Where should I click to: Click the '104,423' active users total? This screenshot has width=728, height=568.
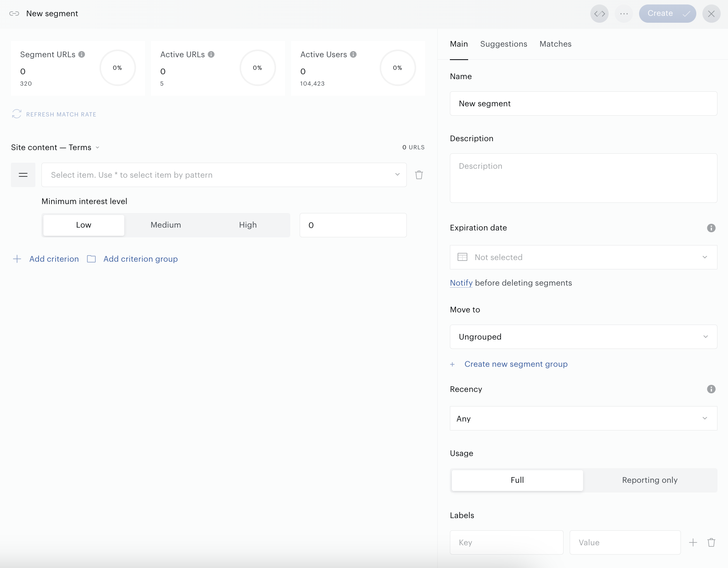tap(312, 84)
